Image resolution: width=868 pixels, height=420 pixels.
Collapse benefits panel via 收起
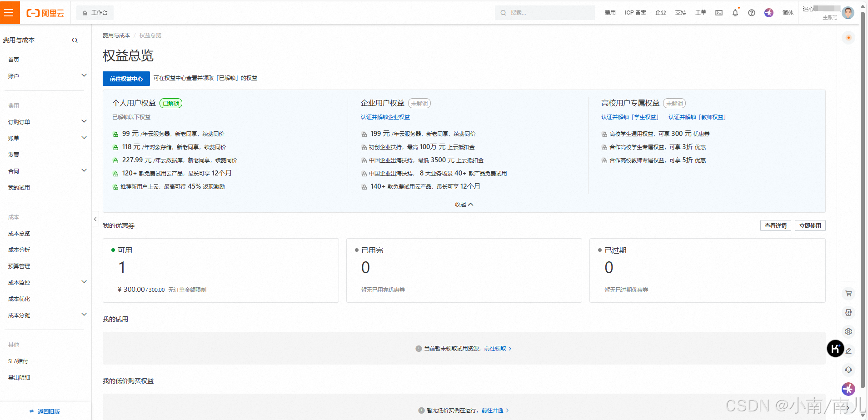tap(464, 205)
